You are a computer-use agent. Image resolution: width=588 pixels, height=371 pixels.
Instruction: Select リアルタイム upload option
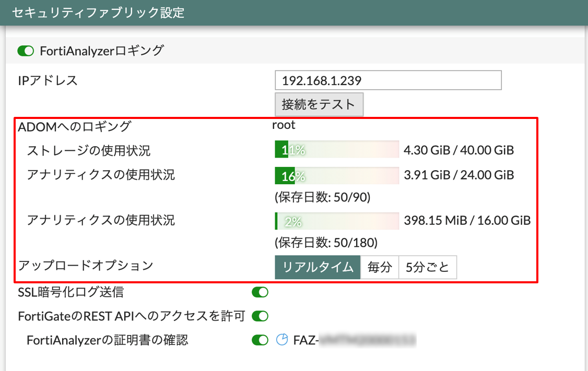tap(317, 267)
